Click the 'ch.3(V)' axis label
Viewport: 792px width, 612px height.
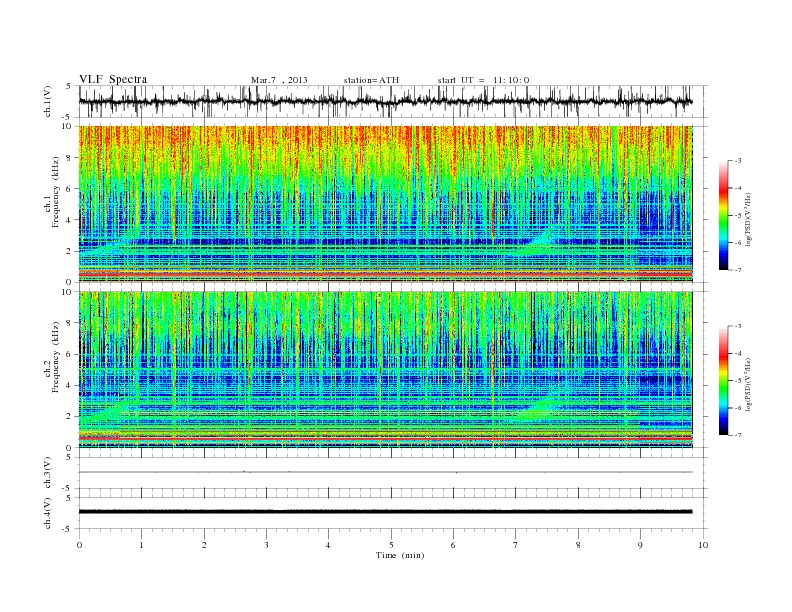(48, 473)
